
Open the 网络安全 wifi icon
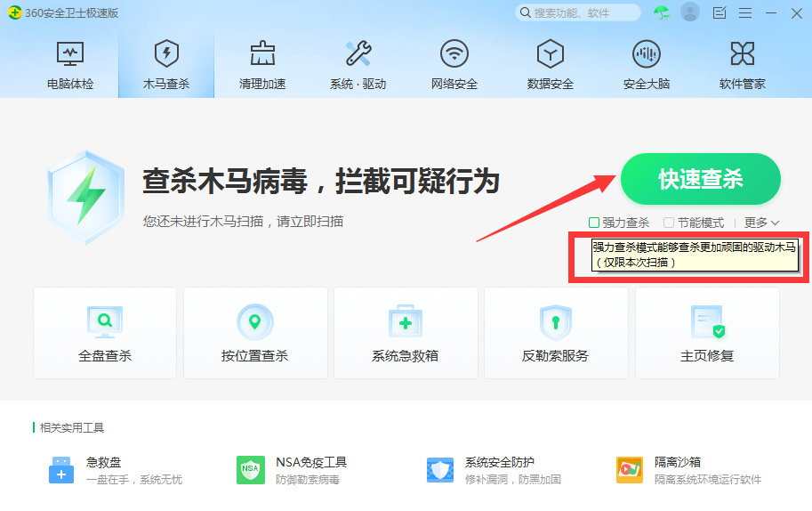pos(454,53)
